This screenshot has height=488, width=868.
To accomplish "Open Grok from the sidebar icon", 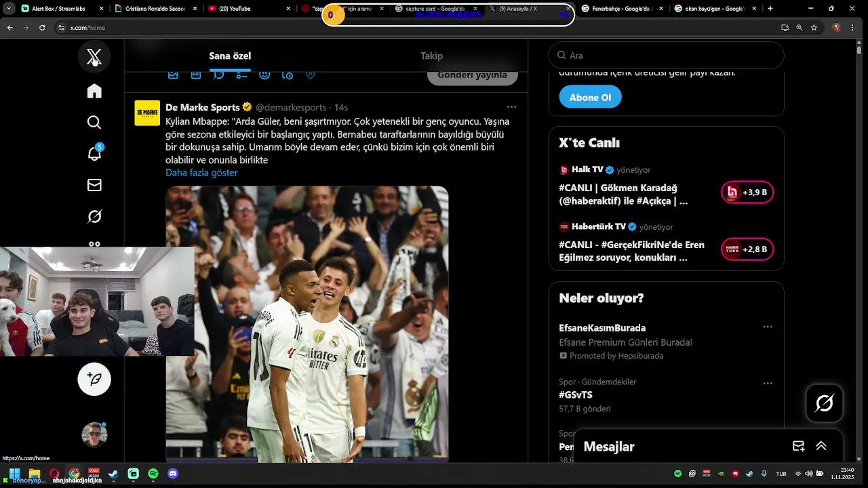I will pos(94,216).
